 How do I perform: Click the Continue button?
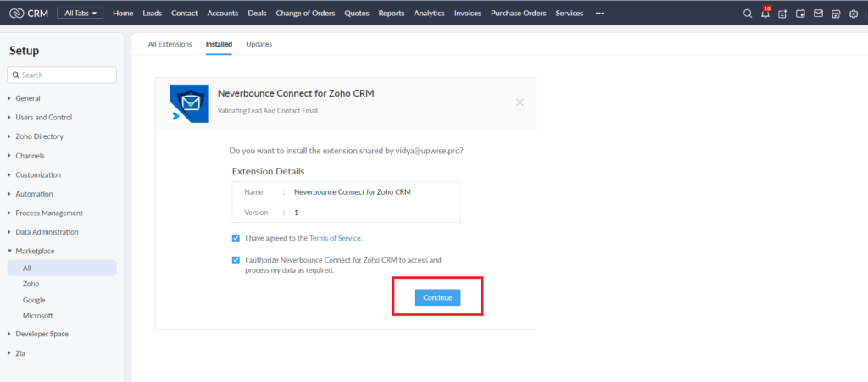(x=437, y=297)
